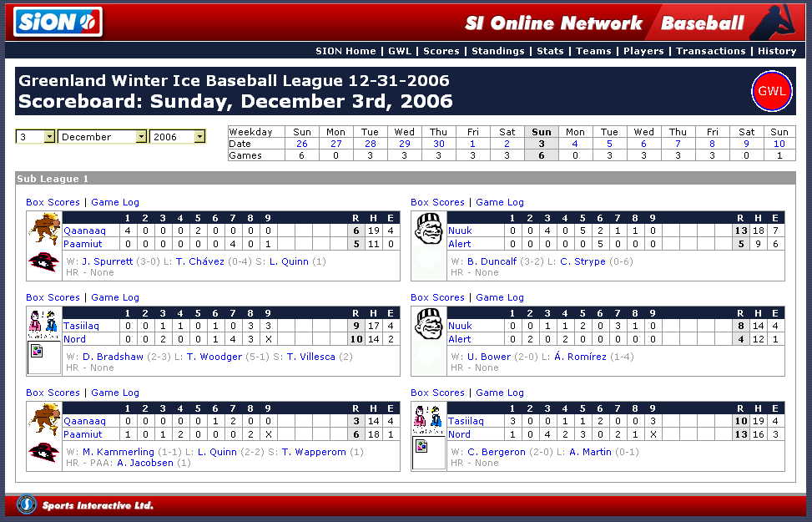Open B. Duncalf's player page
The image size is (812, 522).
[x=492, y=261]
